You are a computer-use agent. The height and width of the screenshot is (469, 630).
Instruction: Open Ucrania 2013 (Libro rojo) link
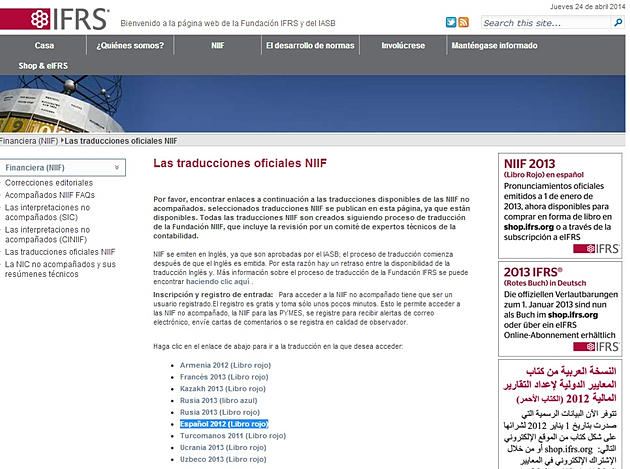(223, 447)
